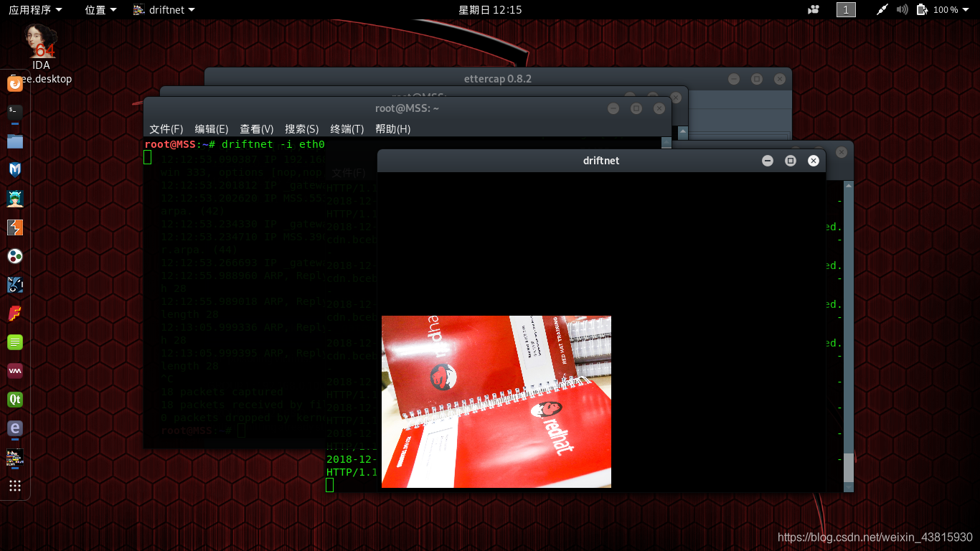Launch Burp Suite from the dock
The width and height of the screenshot is (980, 551).
15,227
